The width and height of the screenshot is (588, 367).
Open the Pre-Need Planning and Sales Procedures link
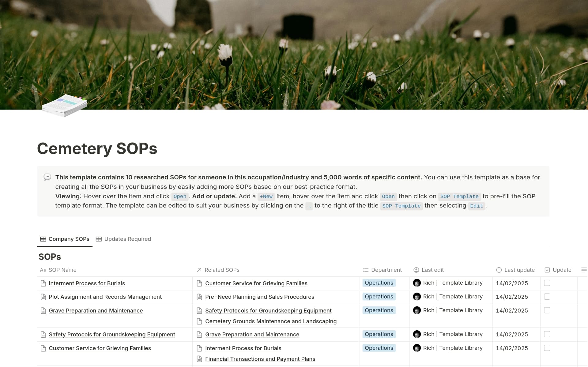[259, 297]
